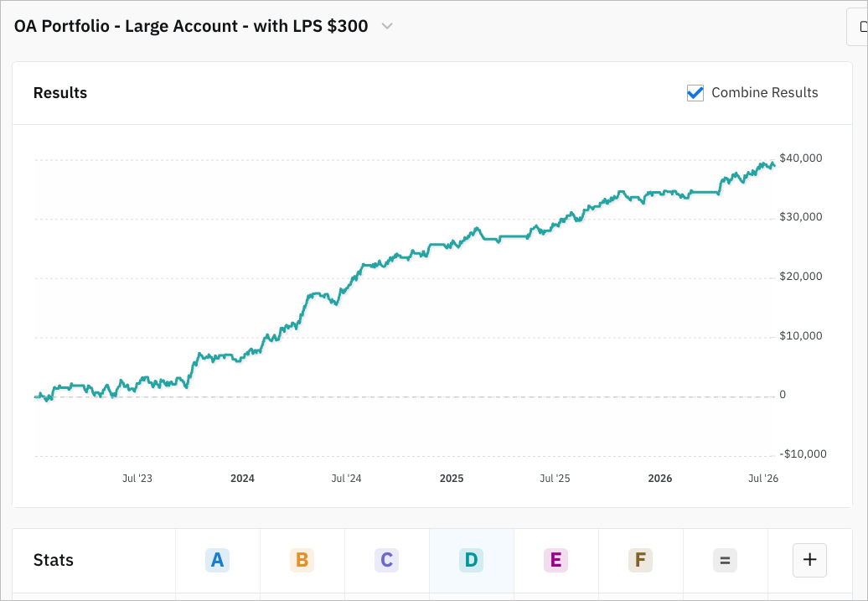Click the OA Portfolio Large Account title
This screenshot has width=868, height=601.
191,26
